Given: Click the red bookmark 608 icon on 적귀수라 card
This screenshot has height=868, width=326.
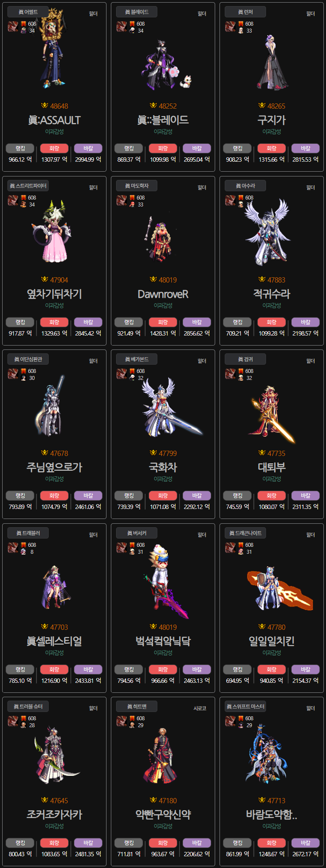Looking at the screenshot, I should coord(241,198).
